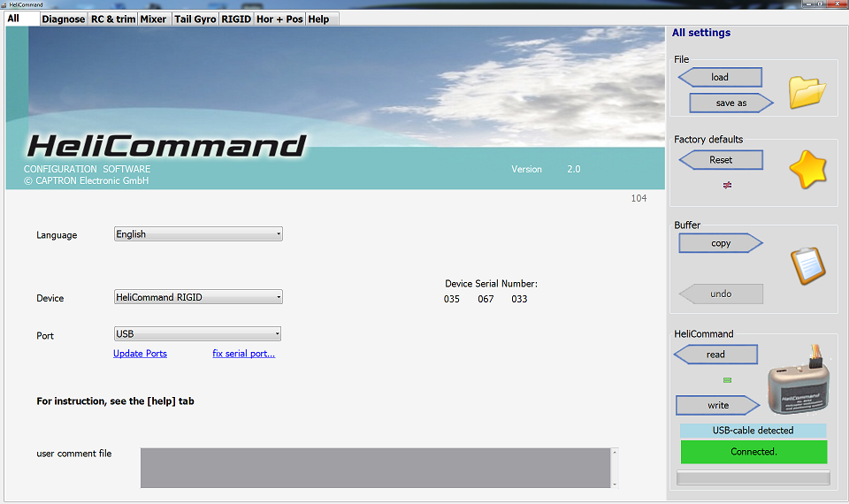Open the Port dropdown showing USB
Image resolution: width=849 pixels, height=504 pixels.
coord(197,334)
